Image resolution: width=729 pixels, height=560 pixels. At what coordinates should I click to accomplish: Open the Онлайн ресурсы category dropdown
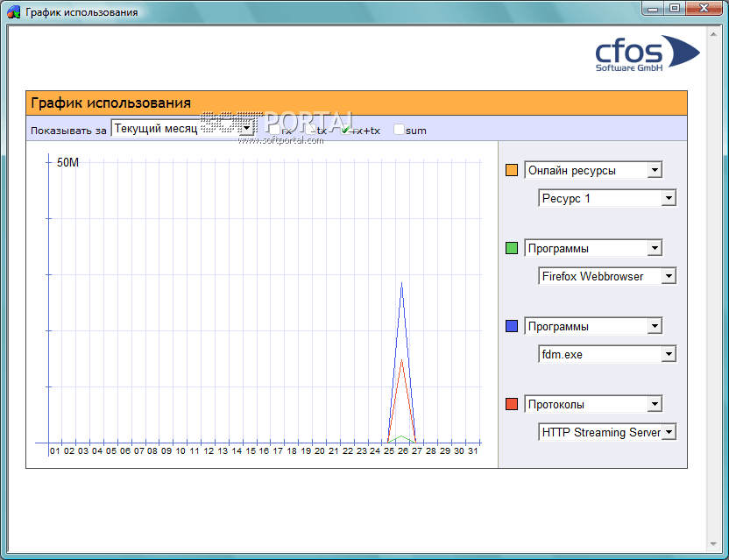click(x=593, y=170)
